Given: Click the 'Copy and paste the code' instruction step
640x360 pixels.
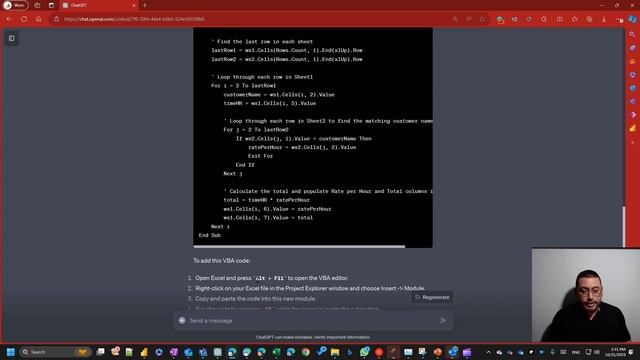Looking at the screenshot, I should pyautogui.click(x=255, y=299).
